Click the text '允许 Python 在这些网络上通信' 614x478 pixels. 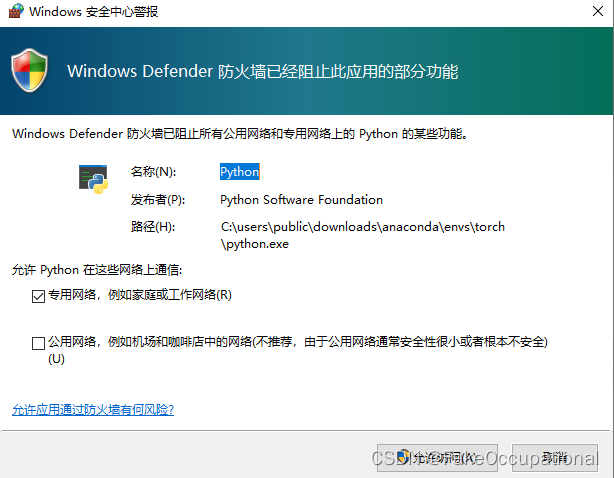(97, 270)
